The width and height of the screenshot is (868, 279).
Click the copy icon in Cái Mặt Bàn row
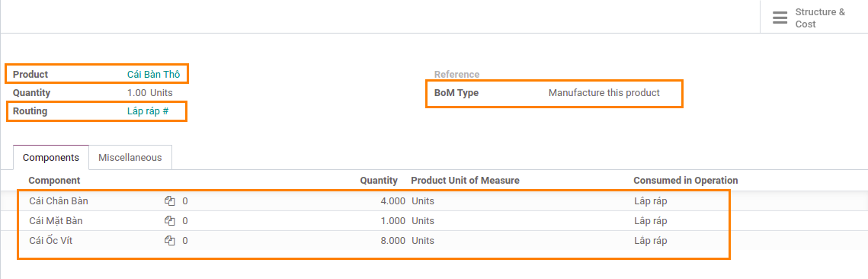click(170, 221)
